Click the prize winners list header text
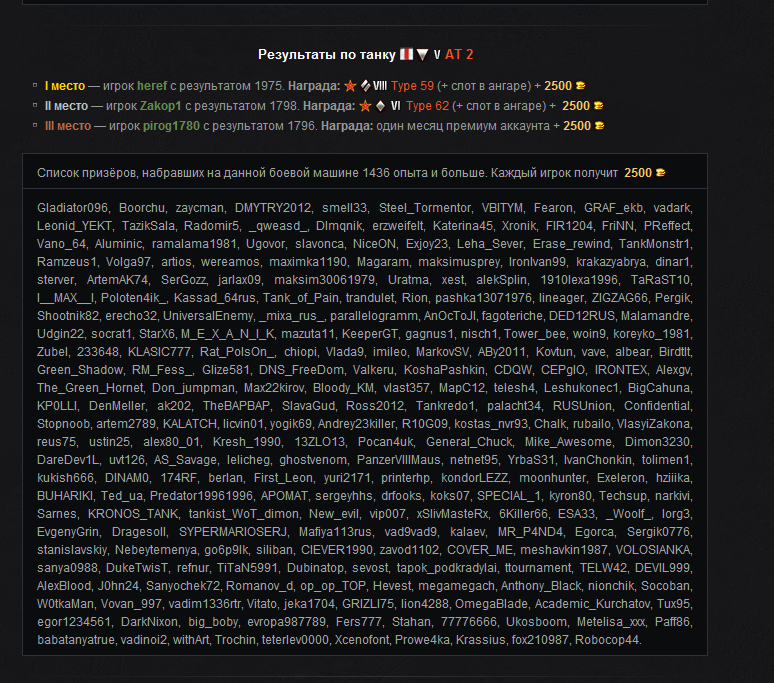The image size is (774, 683). [x=327, y=173]
